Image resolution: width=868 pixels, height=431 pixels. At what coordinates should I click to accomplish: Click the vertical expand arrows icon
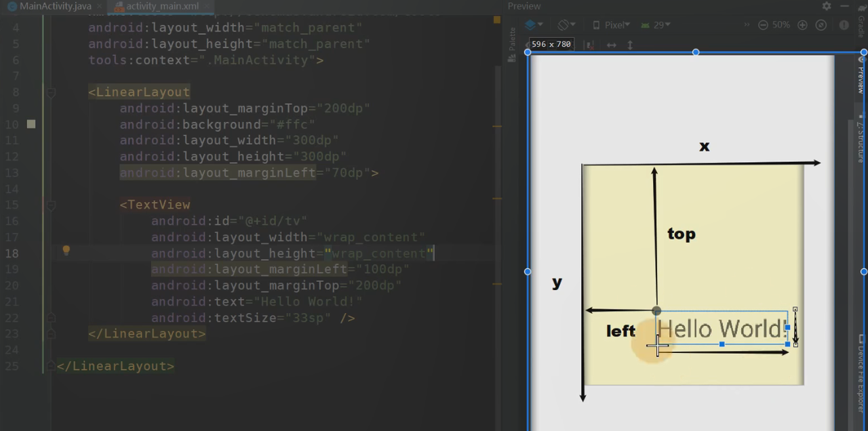(x=630, y=45)
